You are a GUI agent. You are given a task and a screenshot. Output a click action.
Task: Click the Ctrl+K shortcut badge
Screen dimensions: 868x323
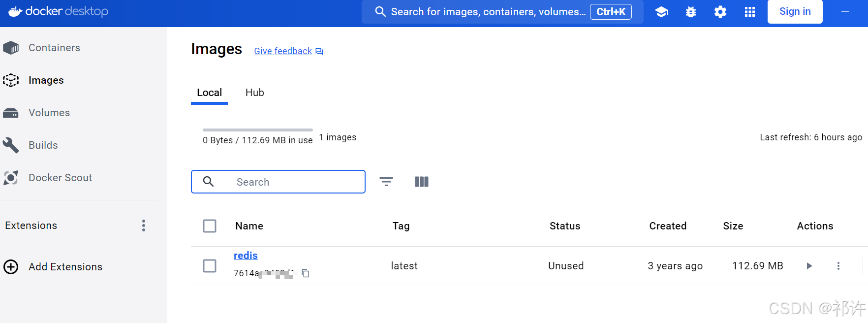(611, 12)
